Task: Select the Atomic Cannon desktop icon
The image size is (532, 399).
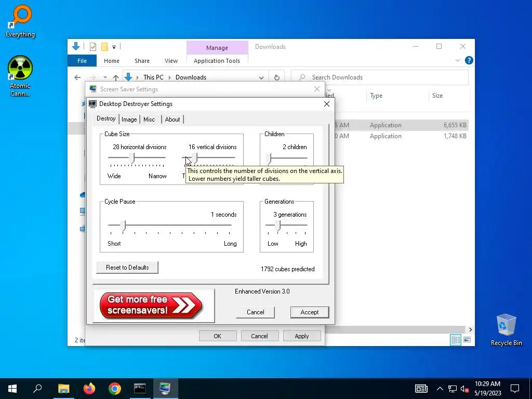Action: [20, 76]
